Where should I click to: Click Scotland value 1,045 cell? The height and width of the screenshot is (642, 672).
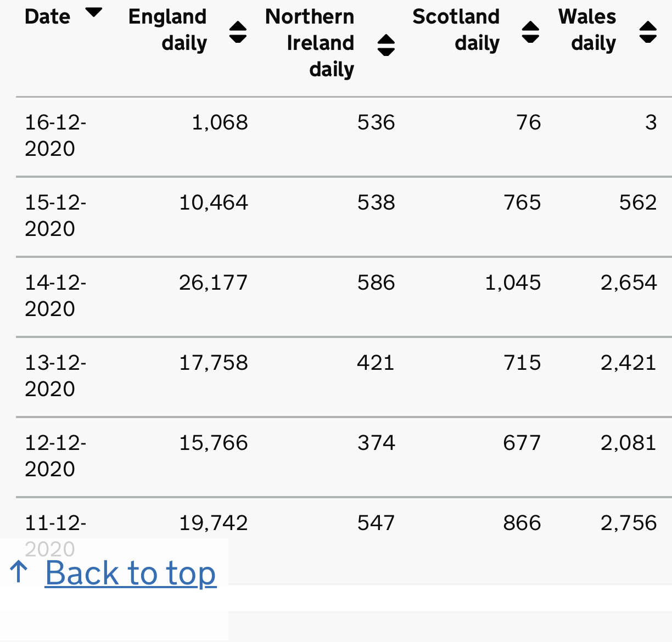click(513, 283)
